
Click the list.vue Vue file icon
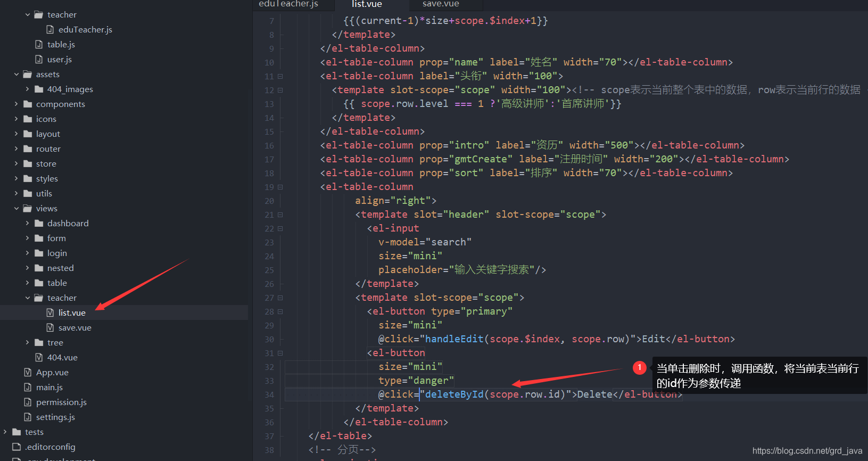[x=50, y=313]
